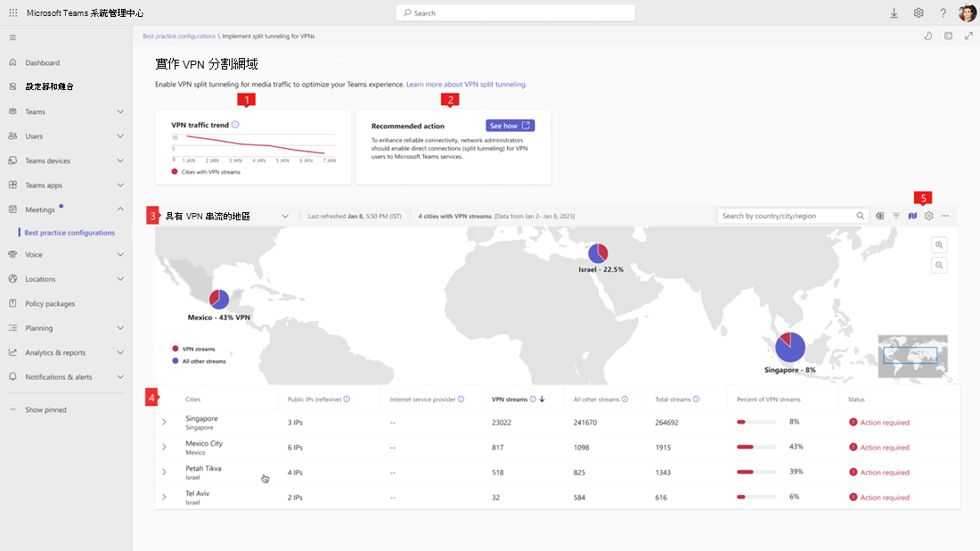Click the Israel pie chart on map
Image resolution: width=980 pixels, height=551 pixels.
[598, 253]
